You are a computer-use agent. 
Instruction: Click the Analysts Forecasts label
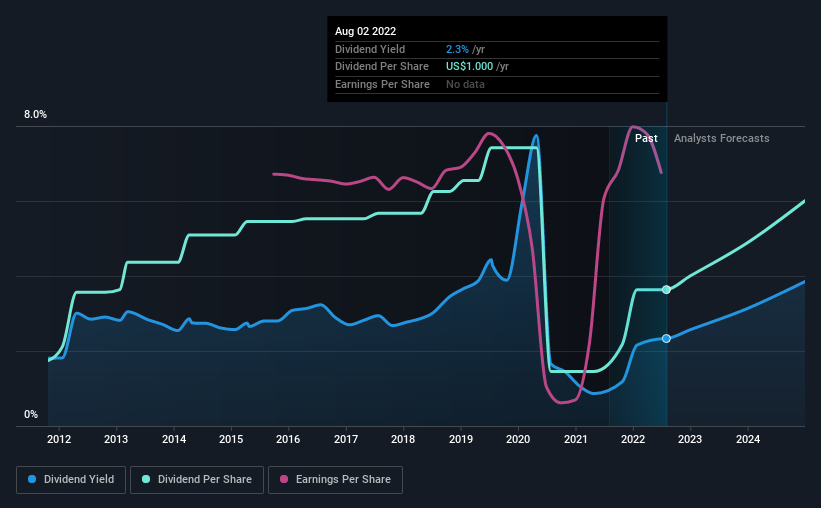coord(722,138)
